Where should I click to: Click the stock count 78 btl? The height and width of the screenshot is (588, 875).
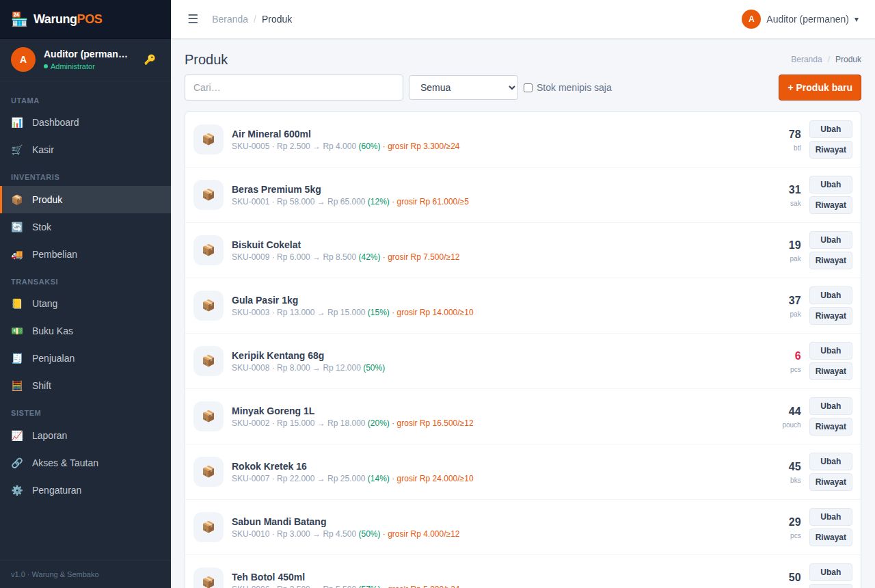point(794,139)
